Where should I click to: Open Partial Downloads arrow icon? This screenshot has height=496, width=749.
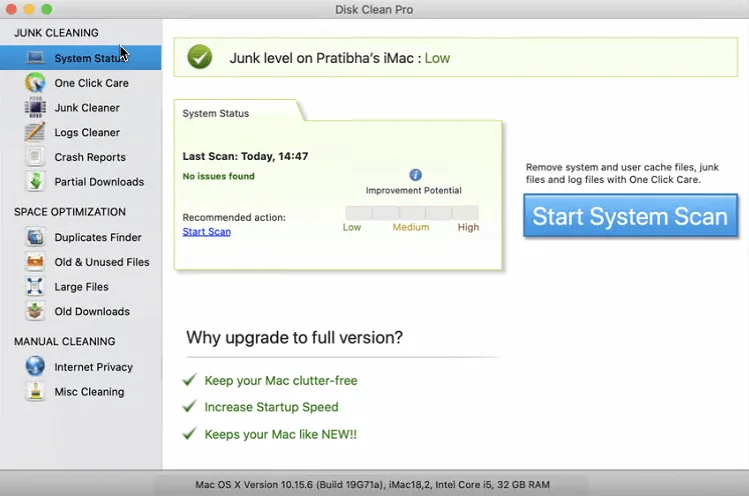pos(35,182)
